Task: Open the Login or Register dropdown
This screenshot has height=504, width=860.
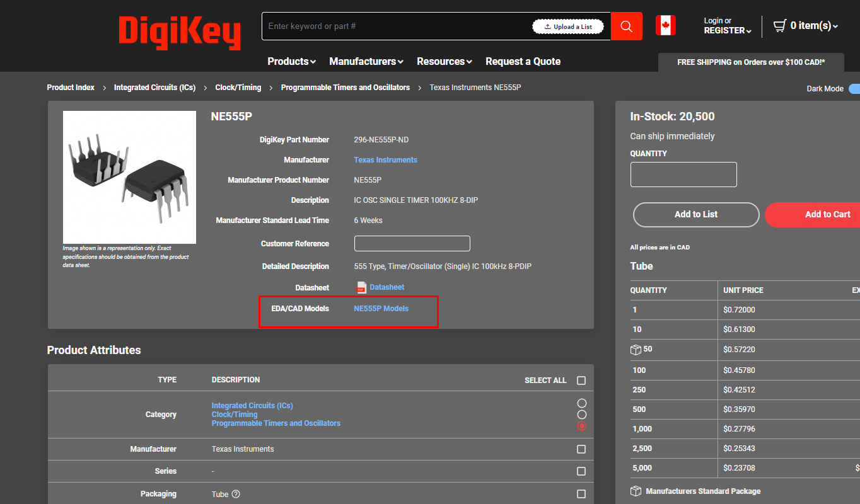Action: click(x=728, y=26)
